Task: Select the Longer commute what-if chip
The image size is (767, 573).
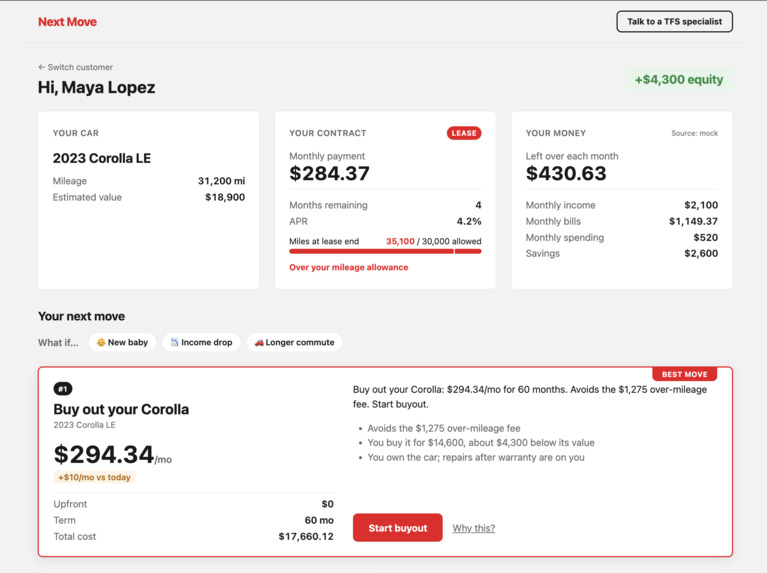Action: pyautogui.click(x=294, y=342)
